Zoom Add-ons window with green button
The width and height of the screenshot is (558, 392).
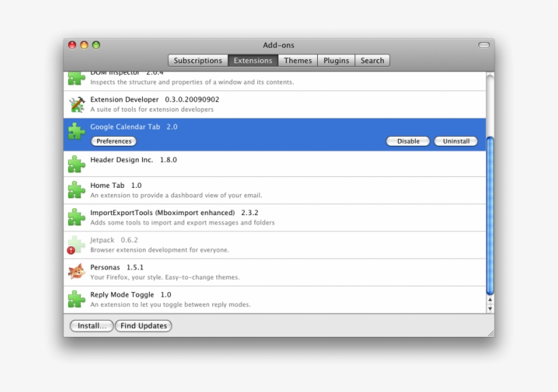(96, 45)
